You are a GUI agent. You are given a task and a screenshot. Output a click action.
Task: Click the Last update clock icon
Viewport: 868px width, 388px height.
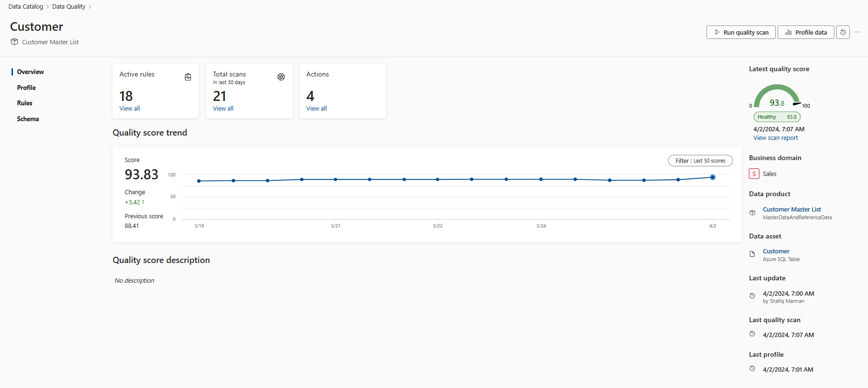coord(753,296)
